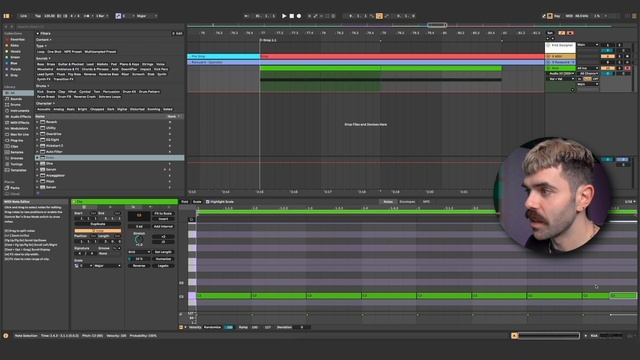Open Samples category in library
Screen dimensions: 640x360
pyautogui.click(x=16, y=152)
